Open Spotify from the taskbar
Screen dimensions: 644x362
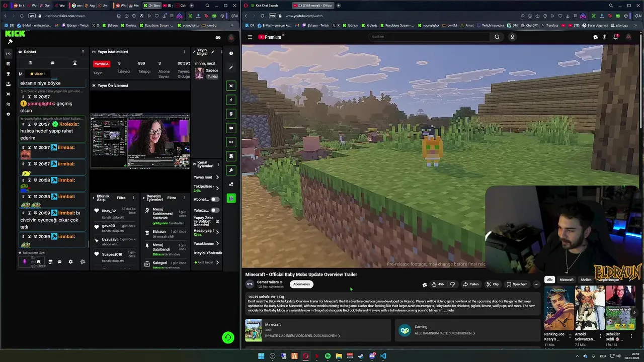328,356
